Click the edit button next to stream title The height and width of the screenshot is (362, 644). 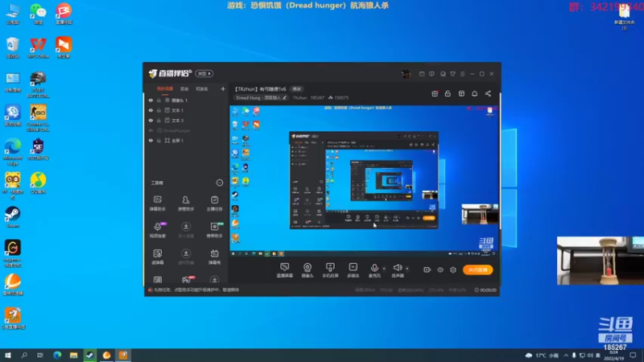tap(296, 89)
